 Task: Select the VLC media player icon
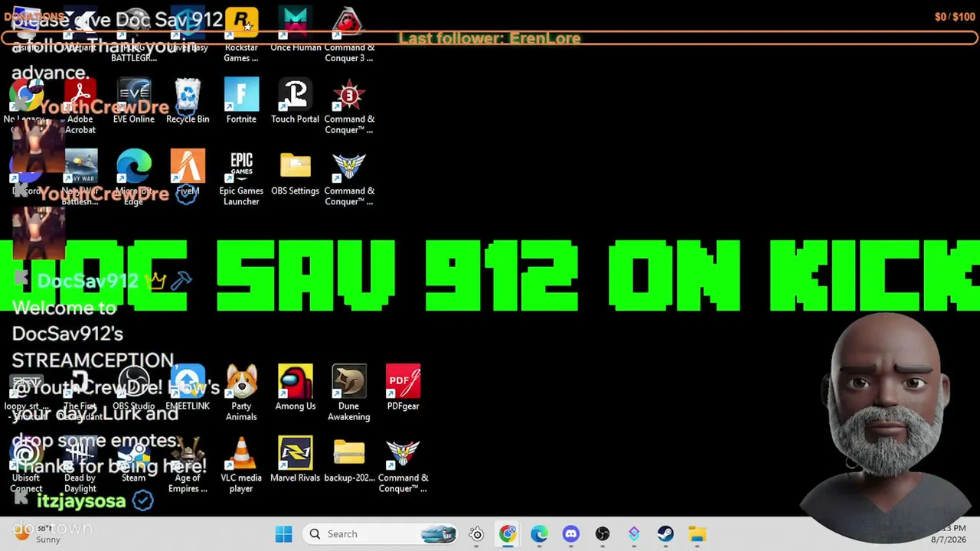(x=241, y=465)
